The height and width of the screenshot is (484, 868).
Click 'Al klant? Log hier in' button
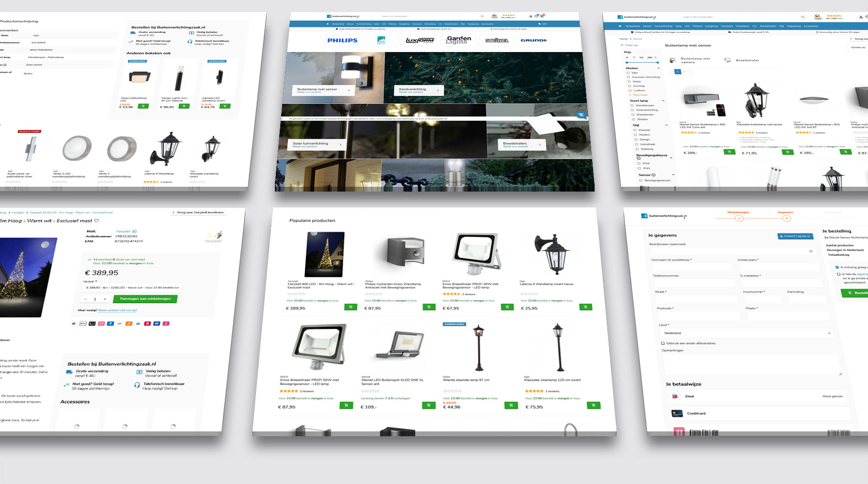point(796,236)
